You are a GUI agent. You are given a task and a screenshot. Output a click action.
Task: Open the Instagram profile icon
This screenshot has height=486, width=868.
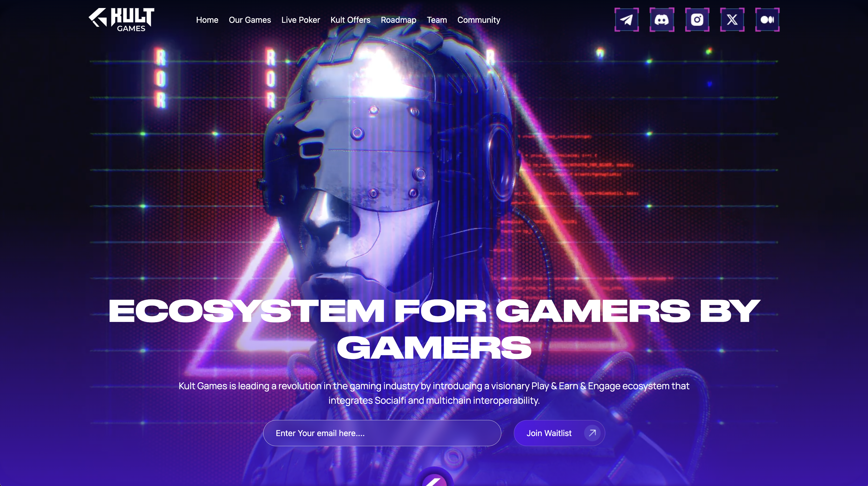point(697,20)
